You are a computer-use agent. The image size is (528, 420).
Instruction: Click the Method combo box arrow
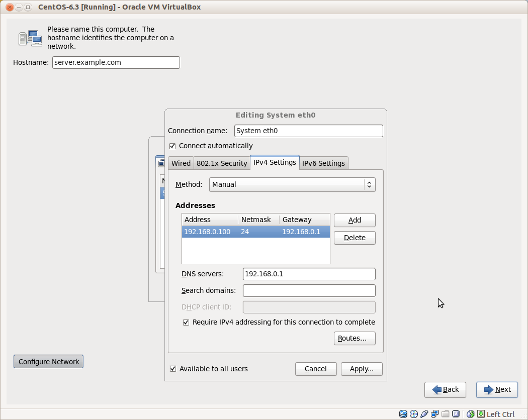tap(370, 184)
